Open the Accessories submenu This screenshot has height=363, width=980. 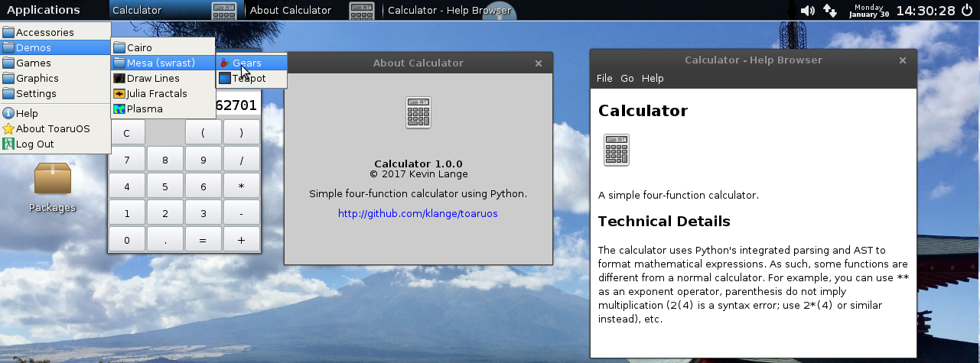(x=55, y=32)
